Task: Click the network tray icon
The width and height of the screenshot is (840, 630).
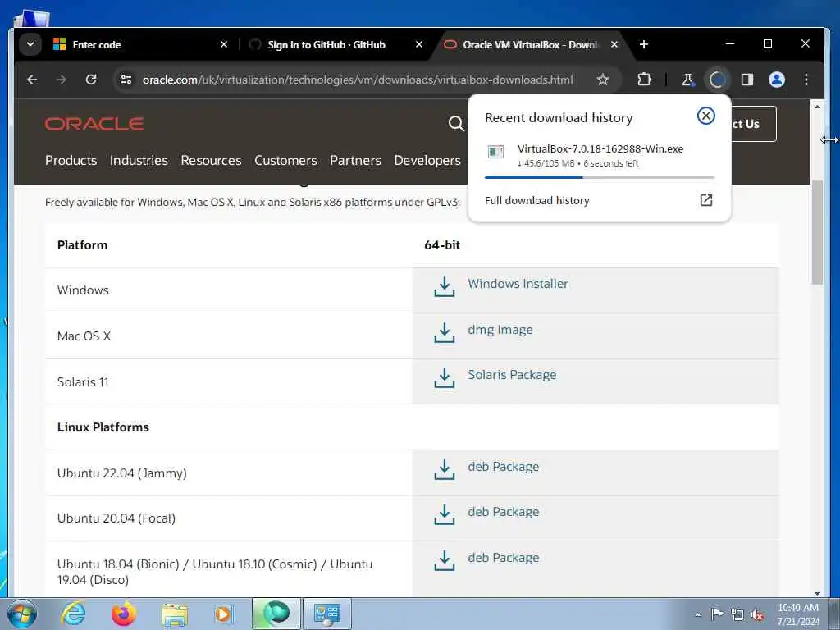Action: (737, 615)
